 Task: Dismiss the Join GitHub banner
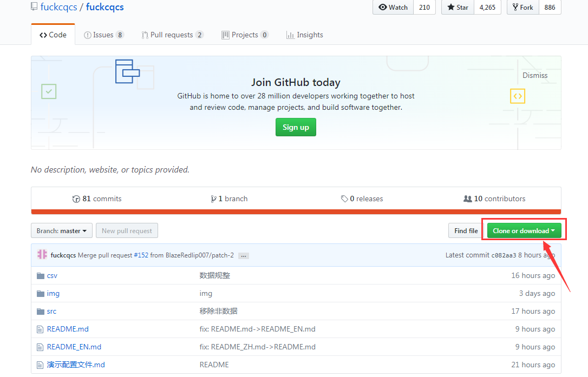535,75
